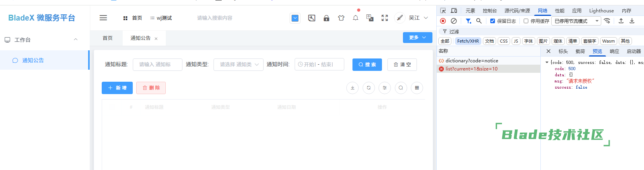Uncheck the 保留日志 checkbox
The image size is (644, 170).
pos(493,21)
